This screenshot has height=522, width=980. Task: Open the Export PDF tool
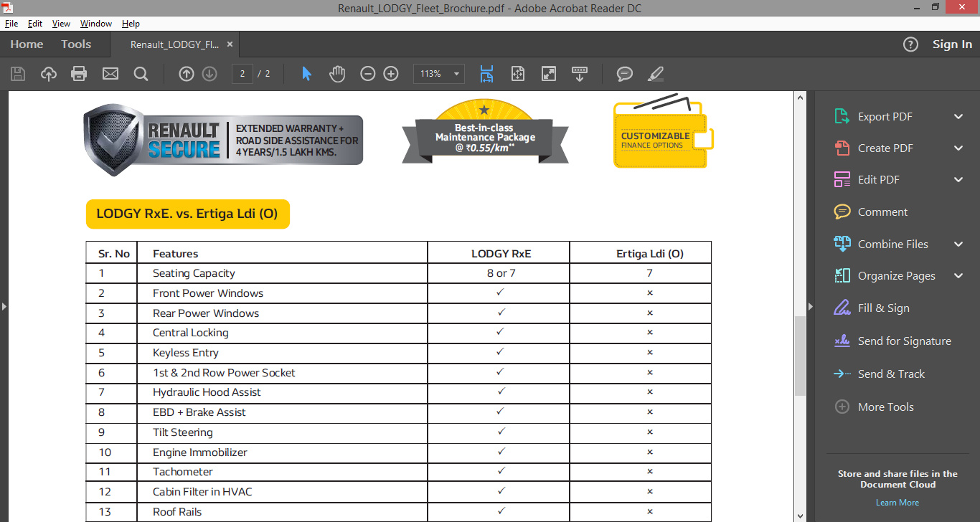tap(885, 117)
